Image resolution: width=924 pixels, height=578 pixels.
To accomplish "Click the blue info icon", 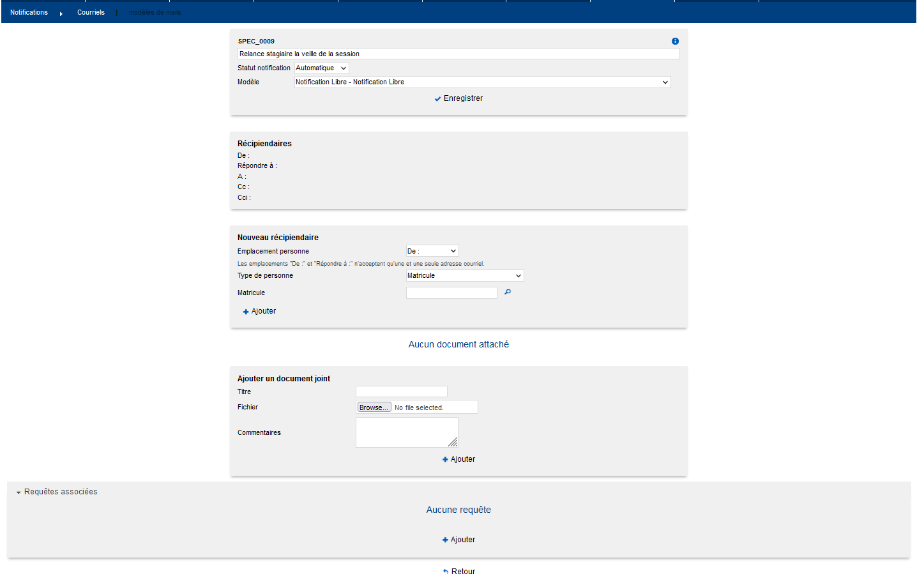I will point(675,42).
